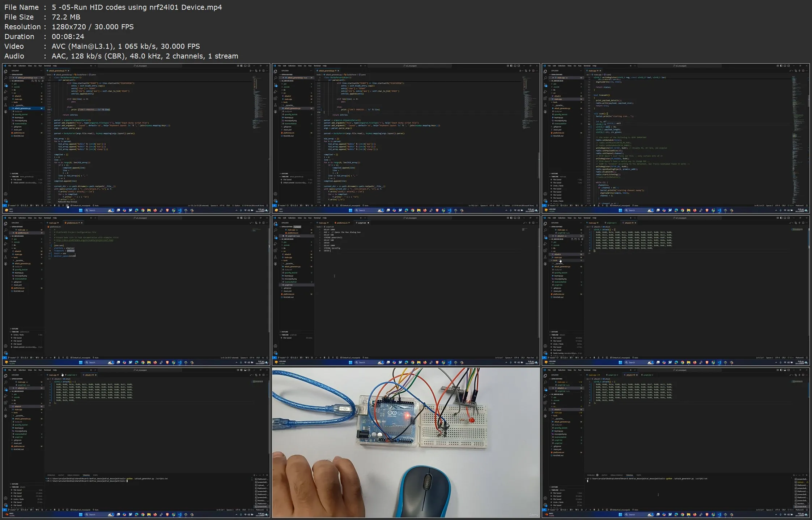Image resolution: width=812 pixels, height=520 pixels.
Task: Click PlatformIO New Terminal status icon, first frame
Action: pyautogui.click(x=67, y=205)
